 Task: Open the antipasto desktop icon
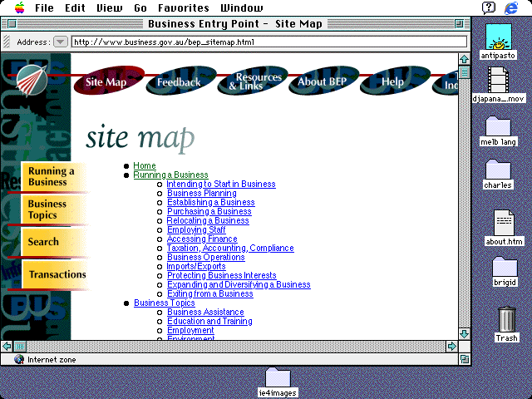tap(498, 38)
